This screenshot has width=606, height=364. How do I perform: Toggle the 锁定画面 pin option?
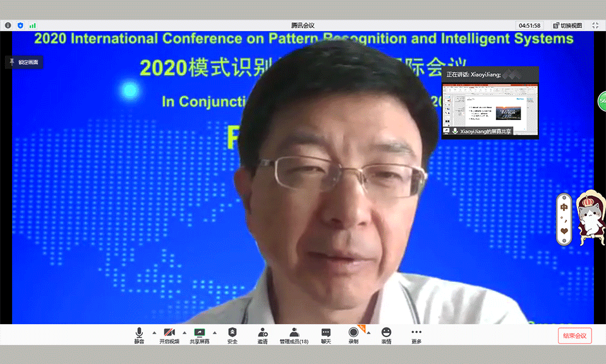pos(24,62)
